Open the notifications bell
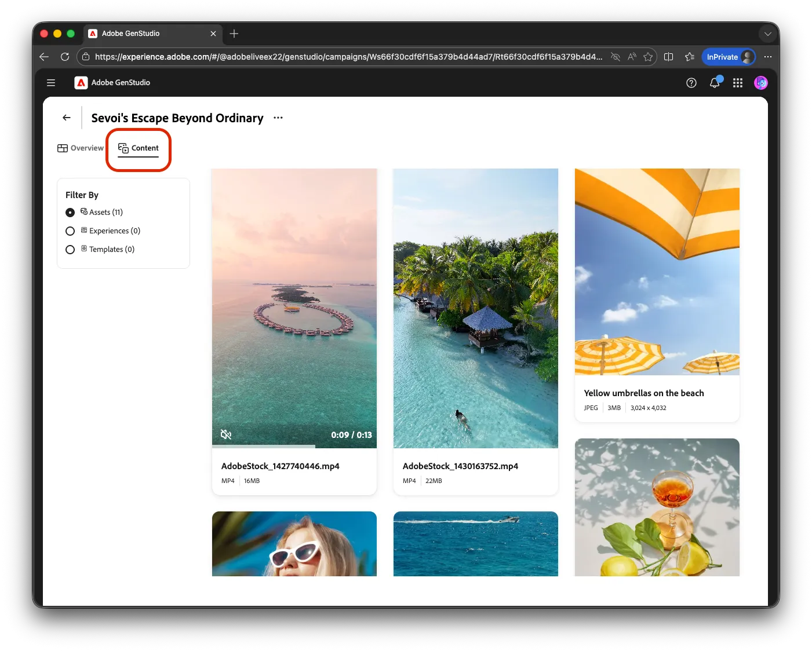Viewport: 812px width, 651px height. coord(715,83)
